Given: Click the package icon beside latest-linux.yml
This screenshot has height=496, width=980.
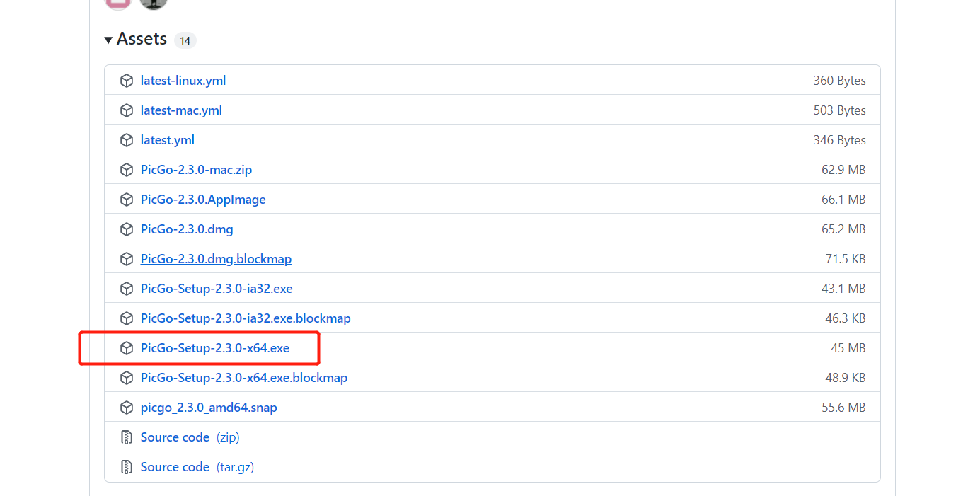Looking at the screenshot, I should pos(127,81).
